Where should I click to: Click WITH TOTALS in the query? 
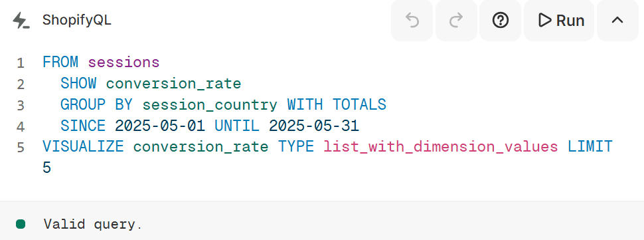(337, 105)
